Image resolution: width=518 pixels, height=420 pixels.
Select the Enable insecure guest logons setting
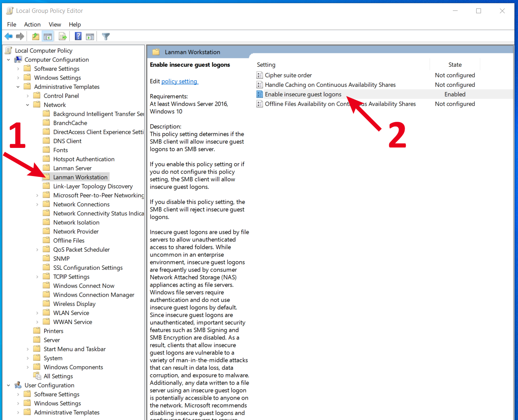click(304, 94)
